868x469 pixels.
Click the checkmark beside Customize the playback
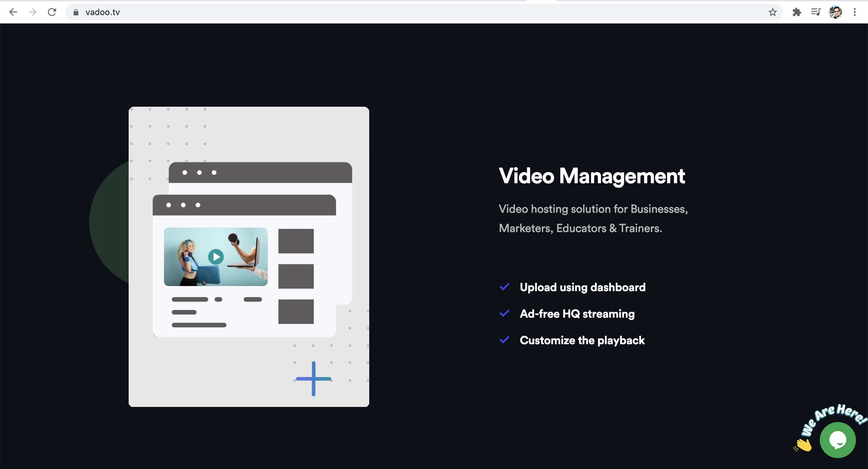pos(505,340)
